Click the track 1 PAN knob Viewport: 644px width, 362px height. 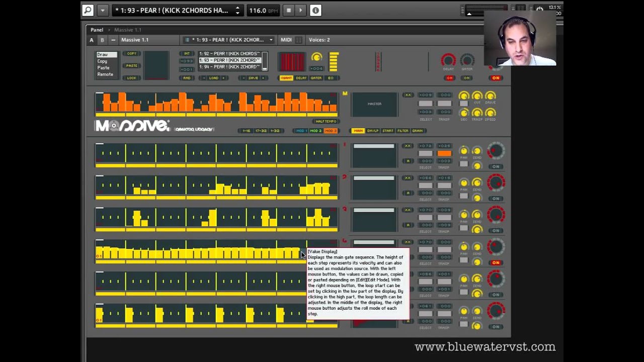[464, 151]
